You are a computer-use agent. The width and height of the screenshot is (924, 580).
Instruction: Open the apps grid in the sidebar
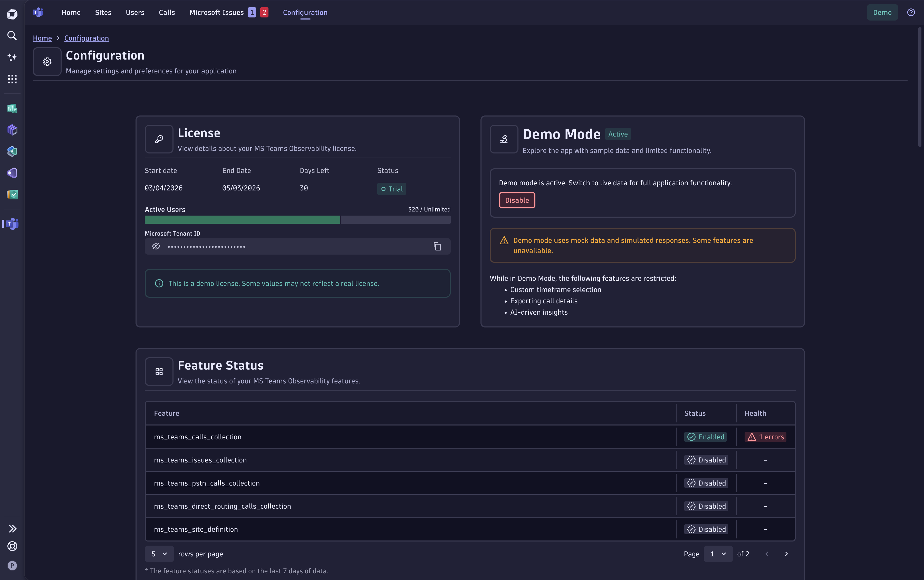tap(12, 79)
